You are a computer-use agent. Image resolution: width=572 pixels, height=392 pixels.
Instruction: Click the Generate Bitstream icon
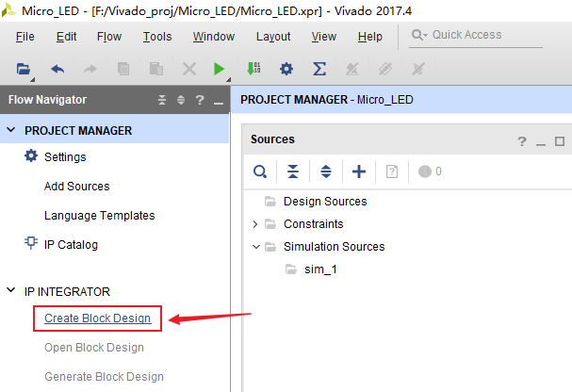click(x=253, y=69)
